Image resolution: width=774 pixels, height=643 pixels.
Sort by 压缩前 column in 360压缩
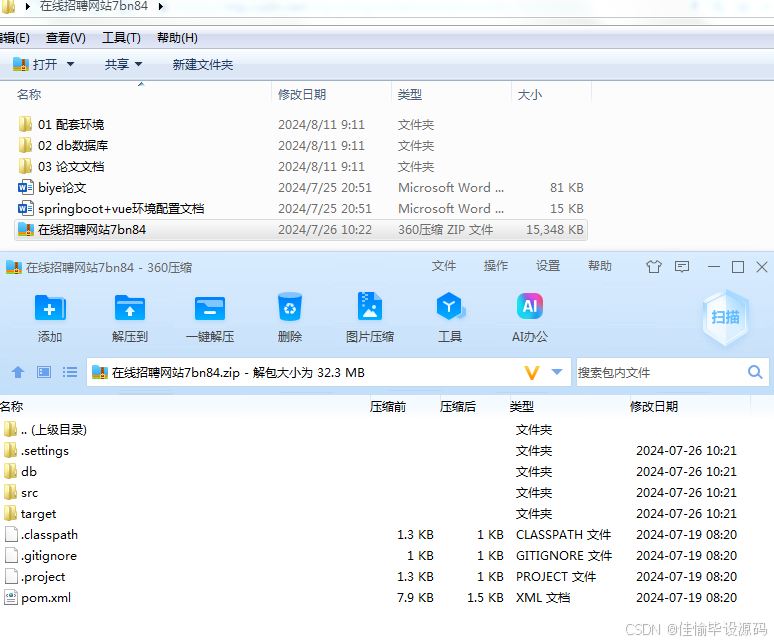[x=388, y=407]
